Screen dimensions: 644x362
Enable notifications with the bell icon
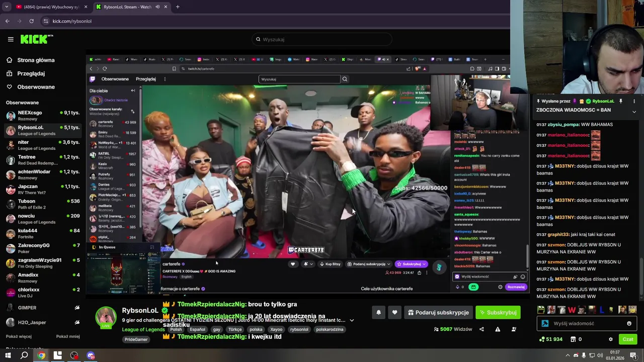pos(378,312)
